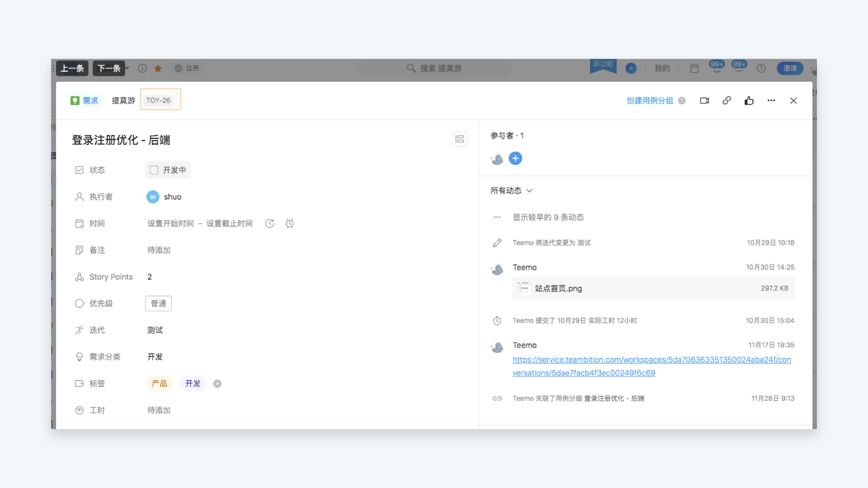Go to next item with 下一条
This screenshot has height=488, width=868.
point(109,68)
